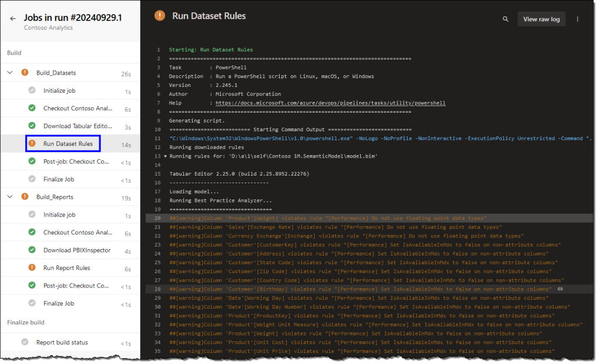598x364 pixels.
Task: Collapse the log section at line 13
Action: click(x=165, y=156)
